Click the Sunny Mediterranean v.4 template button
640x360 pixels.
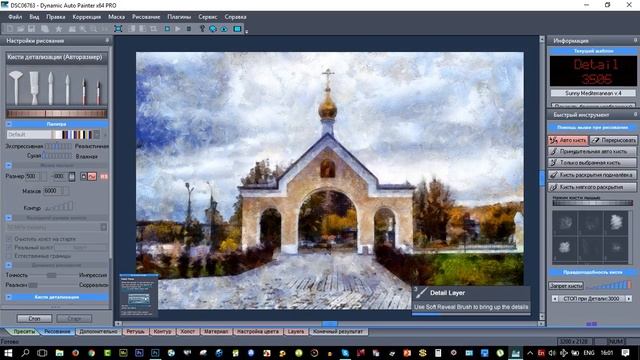click(593, 93)
